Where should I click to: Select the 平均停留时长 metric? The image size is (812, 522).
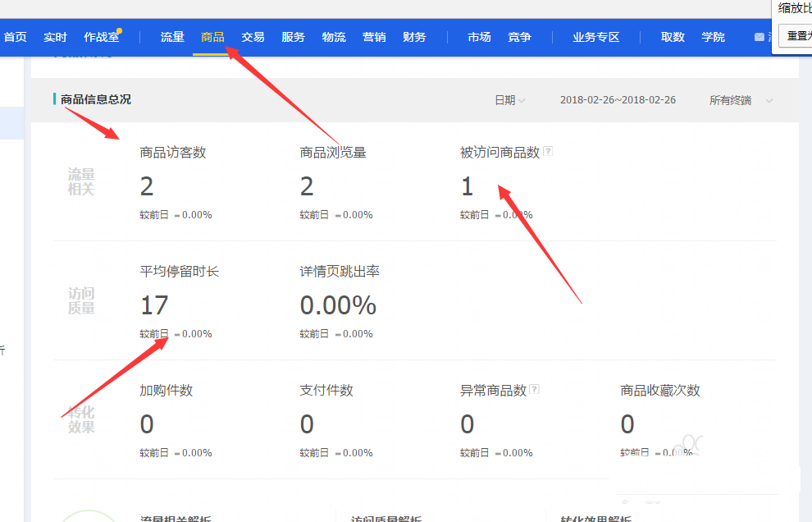click(179, 271)
